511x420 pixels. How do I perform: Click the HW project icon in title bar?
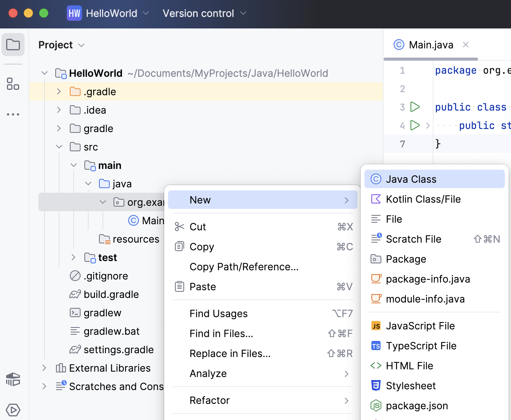[x=74, y=13]
